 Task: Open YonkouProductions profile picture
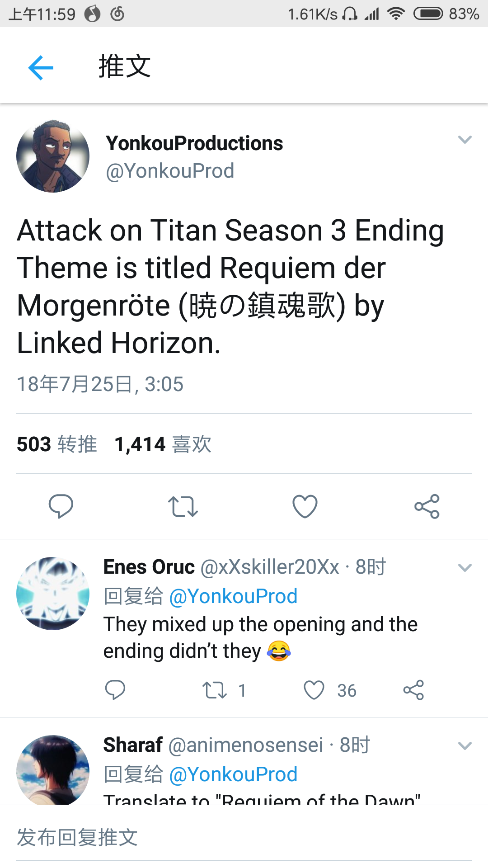[53, 156]
